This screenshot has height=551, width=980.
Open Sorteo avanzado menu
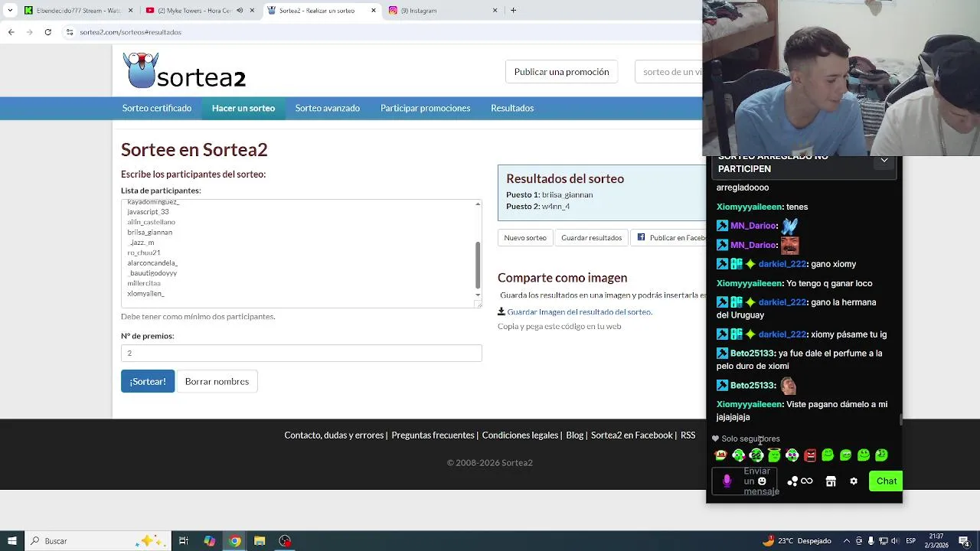[x=328, y=108]
